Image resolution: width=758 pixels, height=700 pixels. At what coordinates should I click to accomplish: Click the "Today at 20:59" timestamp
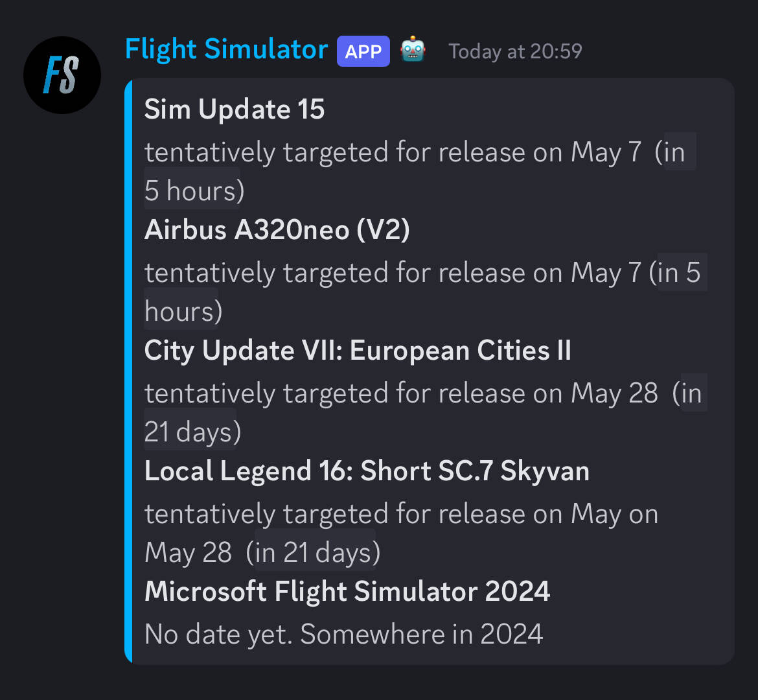515,52
